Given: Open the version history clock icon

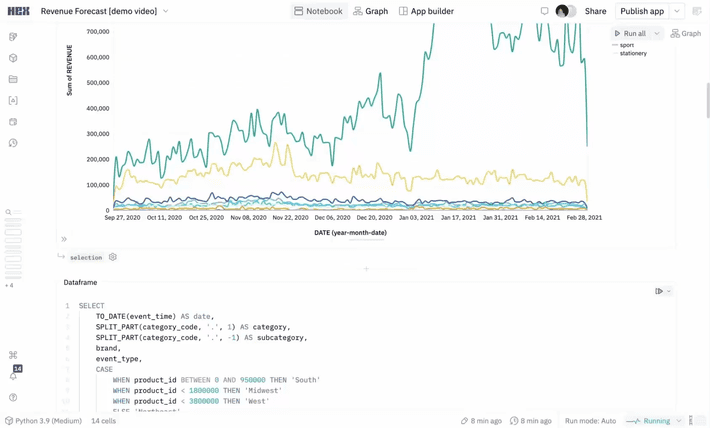Looking at the screenshot, I should point(13,143).
